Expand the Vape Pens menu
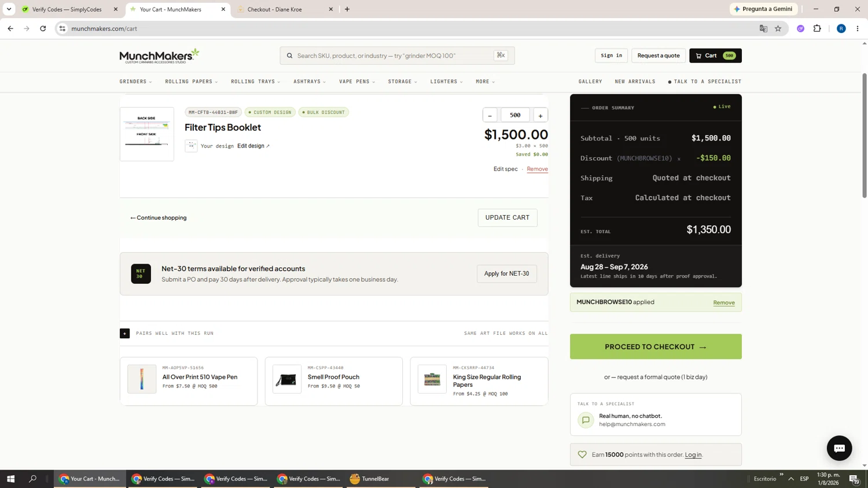 coord(357,82)
